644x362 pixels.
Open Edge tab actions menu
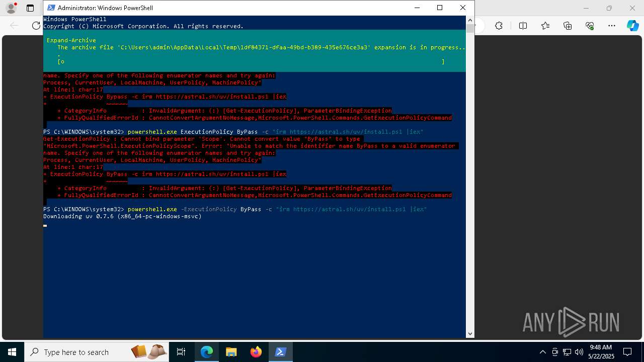click(x=30, y=8)
